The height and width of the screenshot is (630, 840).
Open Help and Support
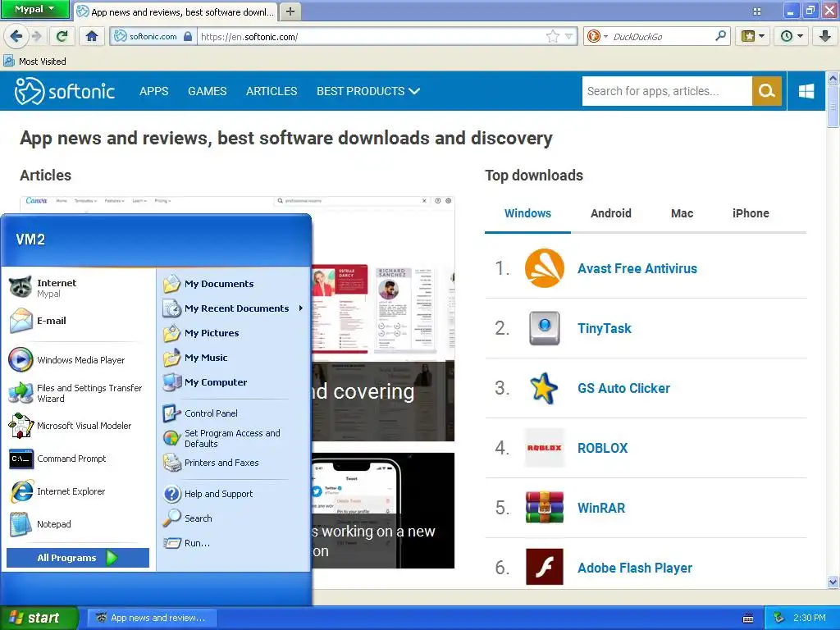[x=218, y=493]
